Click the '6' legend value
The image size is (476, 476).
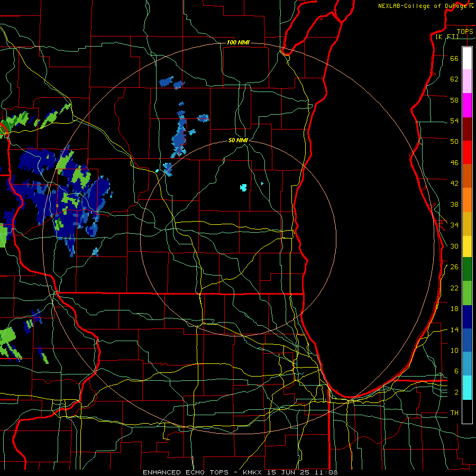[x=456, y=371]
